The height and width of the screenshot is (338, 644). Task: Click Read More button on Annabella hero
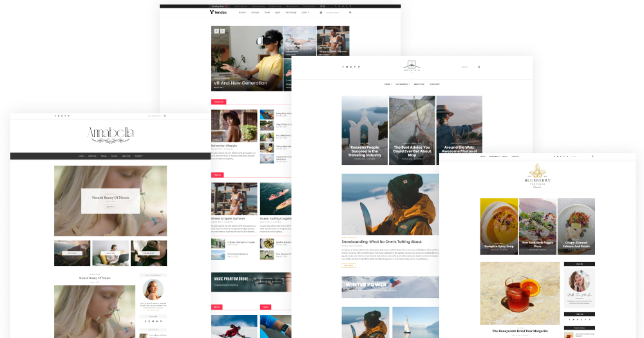(x=110, y=207)
